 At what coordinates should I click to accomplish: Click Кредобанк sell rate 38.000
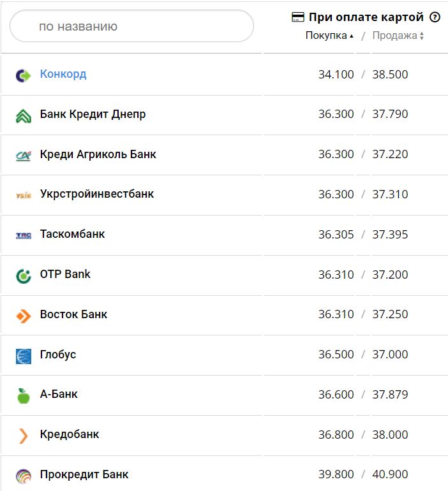point(390,435)
